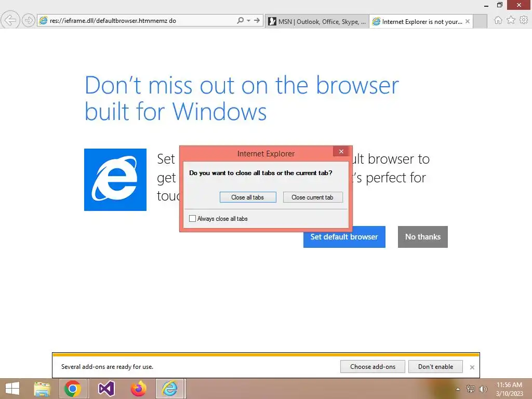The image size is (532, 399).
Task: Switch to the MSN Outlook tab
Action: [317, 22]
